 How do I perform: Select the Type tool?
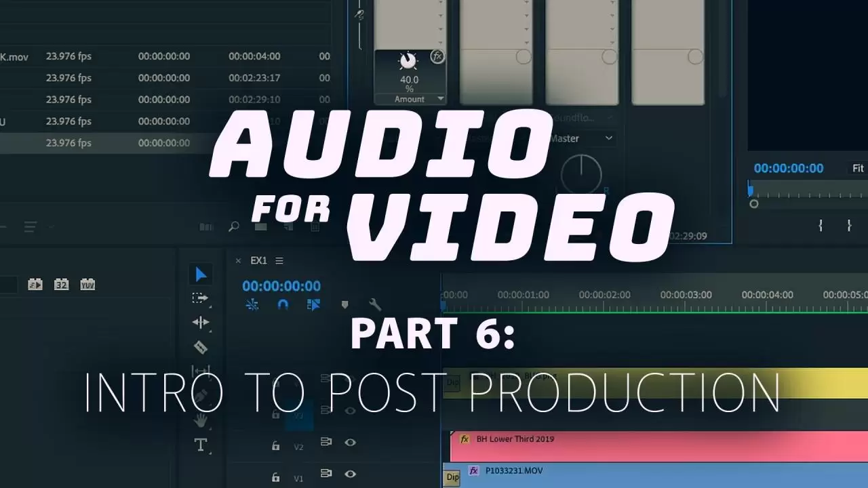tap(201, 445)
